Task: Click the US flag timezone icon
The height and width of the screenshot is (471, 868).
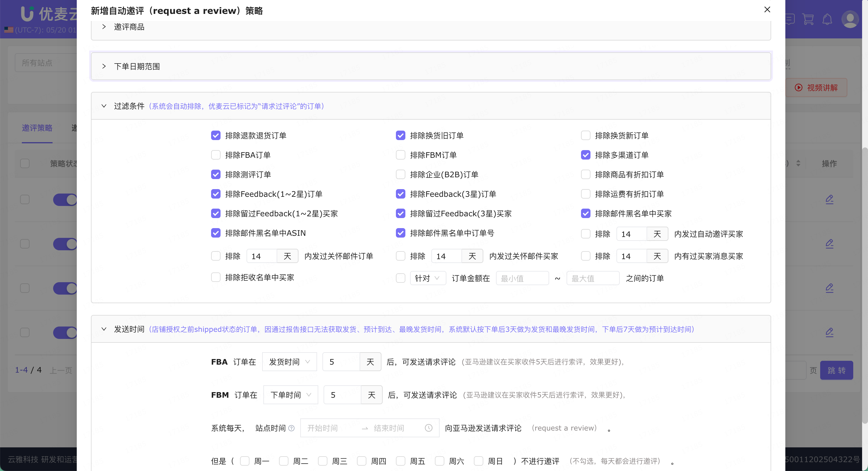Action: point(9,30)
